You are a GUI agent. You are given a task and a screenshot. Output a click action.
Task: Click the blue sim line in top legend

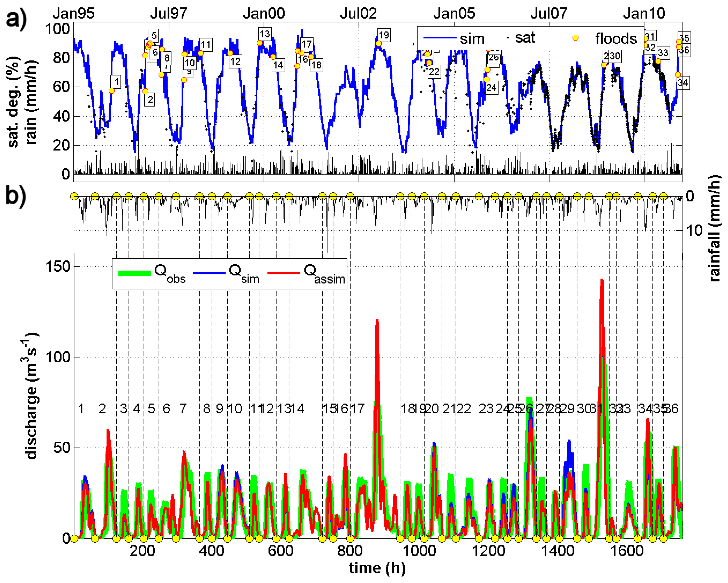440,38
